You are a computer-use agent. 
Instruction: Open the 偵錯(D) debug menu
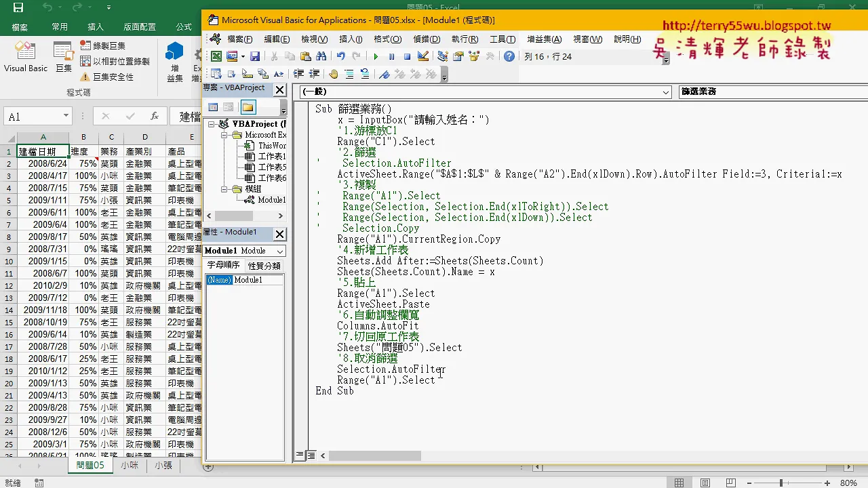tap(427, 39)
